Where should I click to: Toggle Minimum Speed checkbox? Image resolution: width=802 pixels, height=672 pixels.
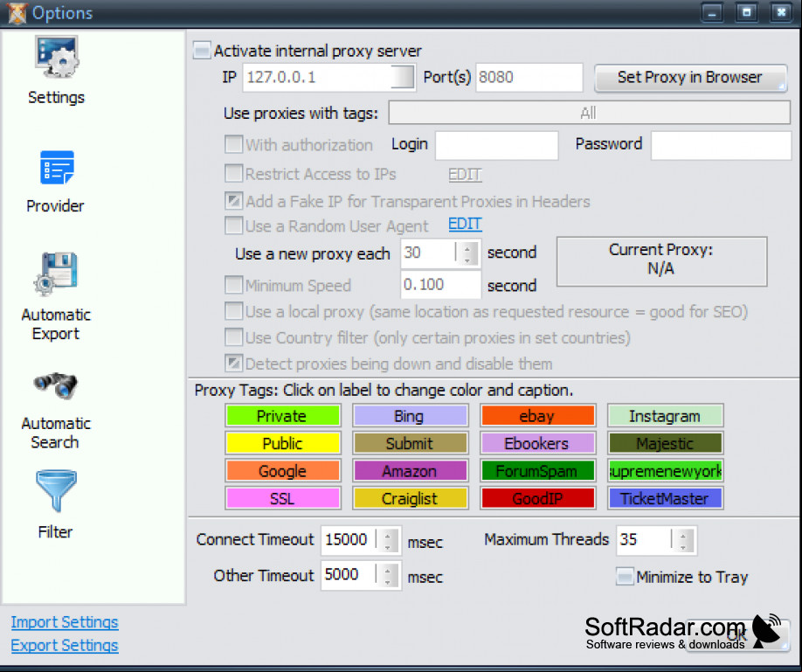[234, 285]
